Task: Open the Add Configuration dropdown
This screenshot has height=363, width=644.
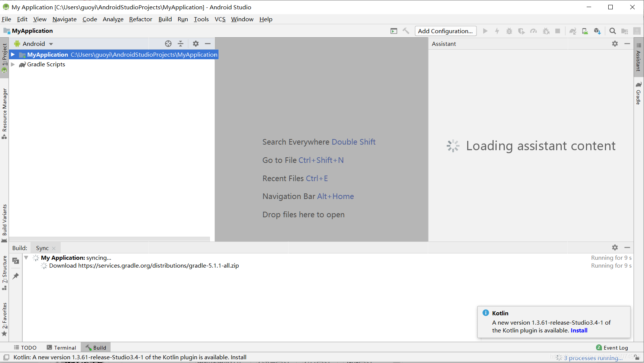Action: [446, 31]
